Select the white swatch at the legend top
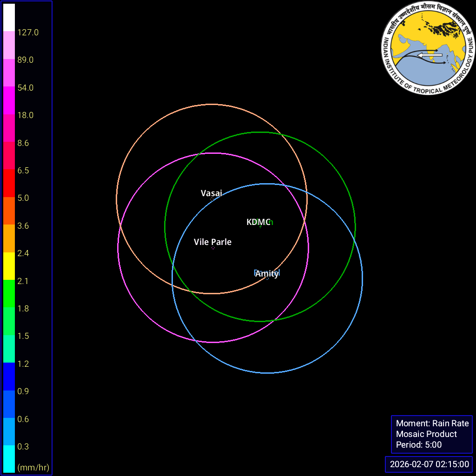Viewport: 476px width, 476px height. click(9, 18)
